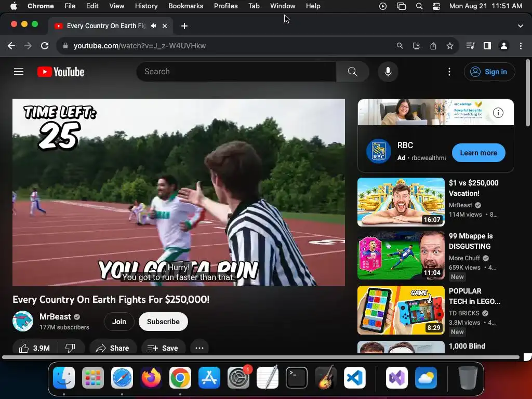Screen dimensions: 532x399
Task: Open Chrome profile icon
Action: point(504,46)
